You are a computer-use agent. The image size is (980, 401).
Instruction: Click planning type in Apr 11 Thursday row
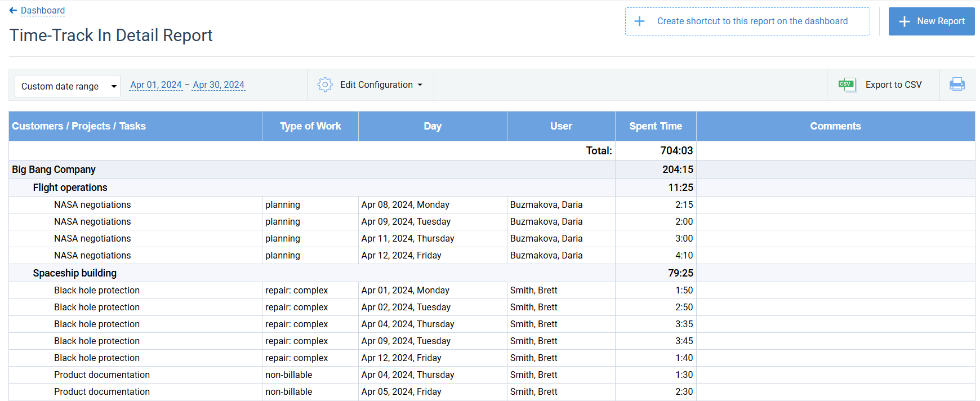283,238
